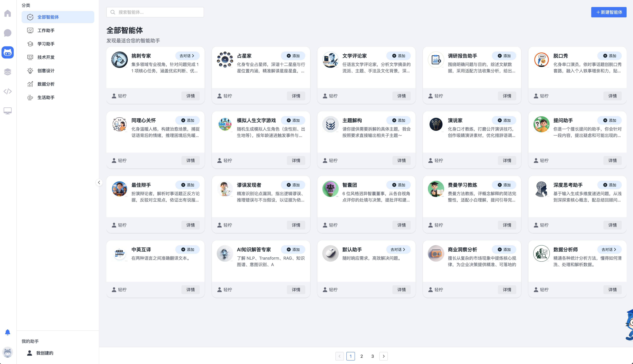Viewport: 633px width, 364px height.
Task: Click 添加 on 占星家 card
Action: point(293,56)
